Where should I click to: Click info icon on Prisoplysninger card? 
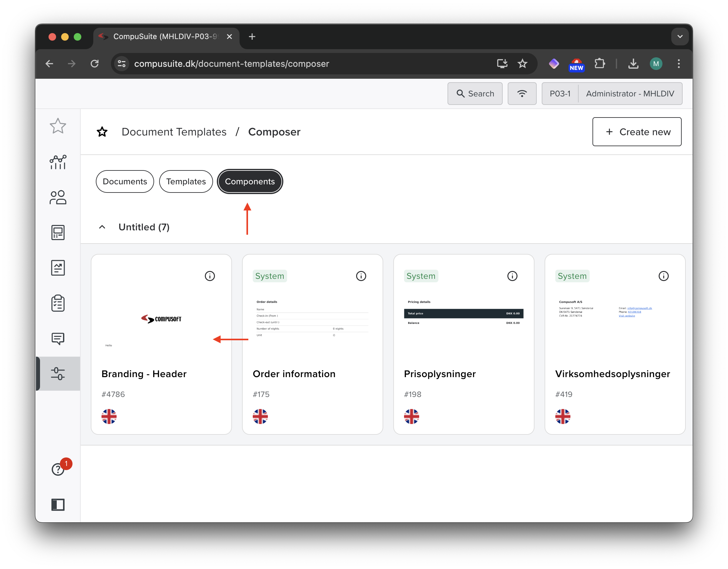pyautogui.click(x=512, y=276)
